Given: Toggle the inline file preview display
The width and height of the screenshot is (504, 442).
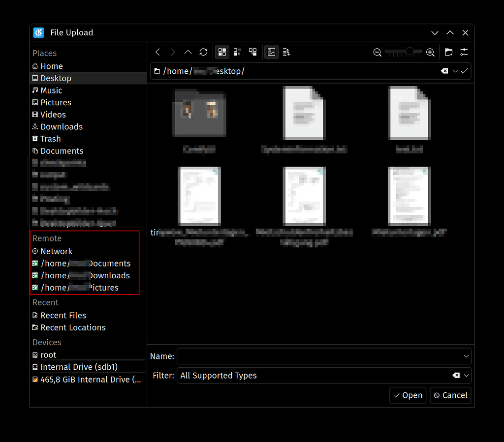Looking at the screenshot, I should 271,52.
